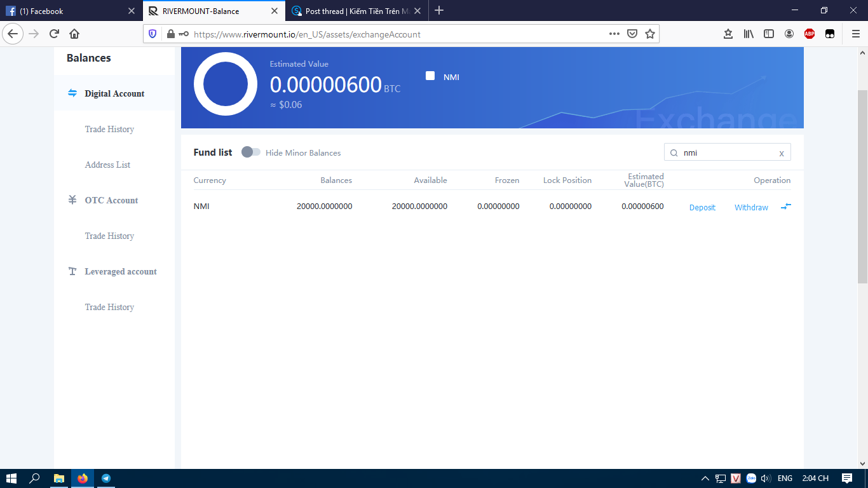Click the Firefox reload page icon
Image resolution: width=868 pixels, height=488 pixels.
click(54, 34)
